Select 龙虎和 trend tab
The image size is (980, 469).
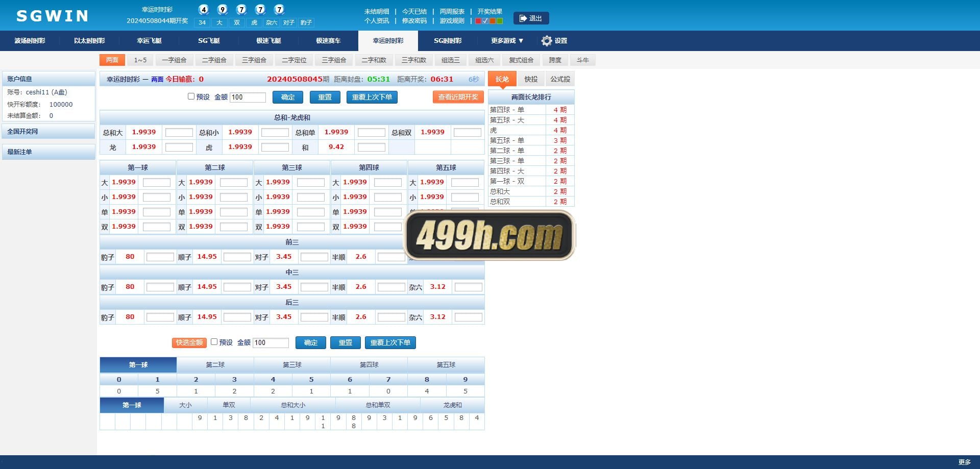click(452, 405)
